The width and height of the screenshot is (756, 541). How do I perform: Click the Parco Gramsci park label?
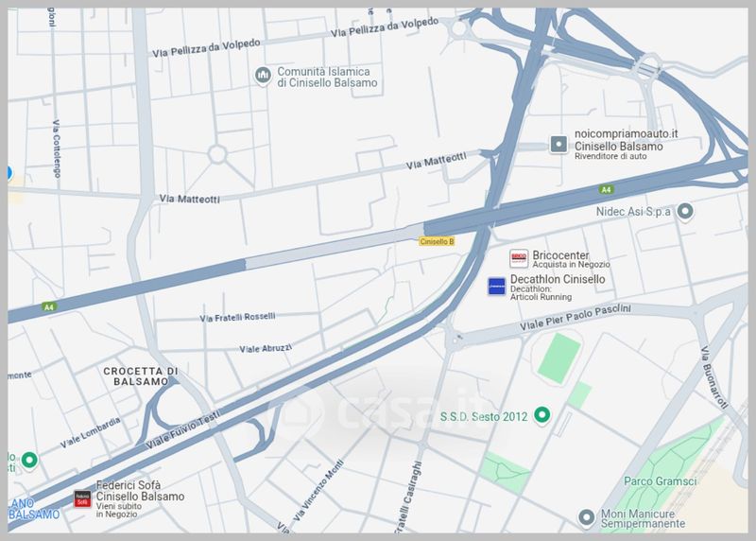tap(660, 481)
